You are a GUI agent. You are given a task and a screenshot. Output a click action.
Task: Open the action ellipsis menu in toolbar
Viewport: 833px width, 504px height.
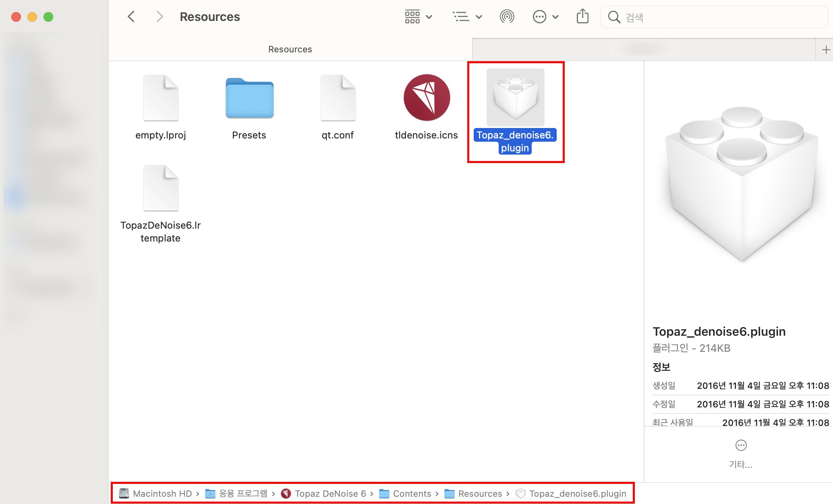545,17
